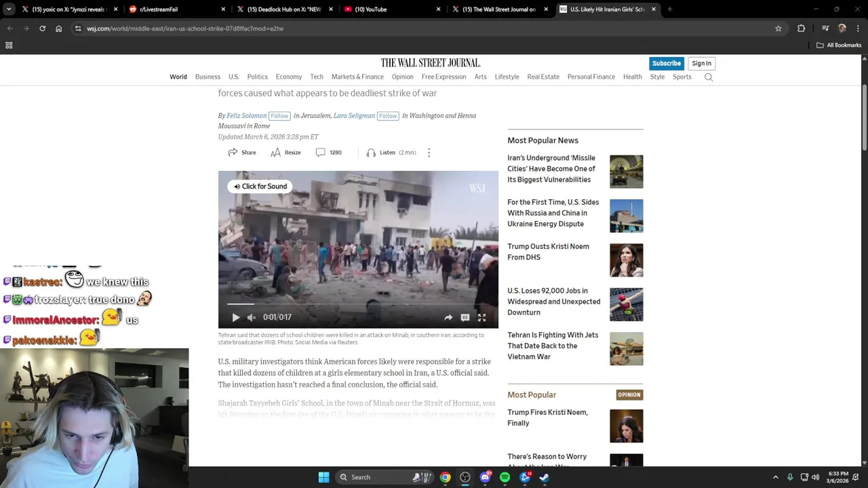
Task: Open 'Trump Fires Kristi Noem, Finally' opinion
Action: [547, 418]
